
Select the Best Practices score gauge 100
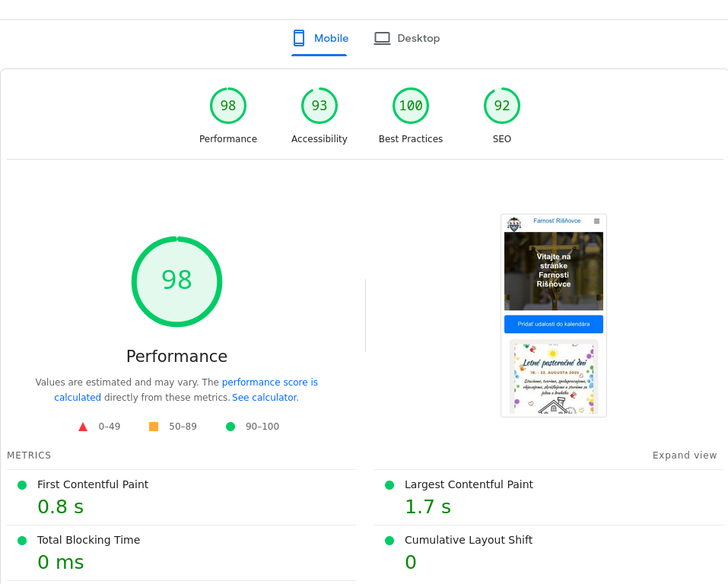point(411,106)
